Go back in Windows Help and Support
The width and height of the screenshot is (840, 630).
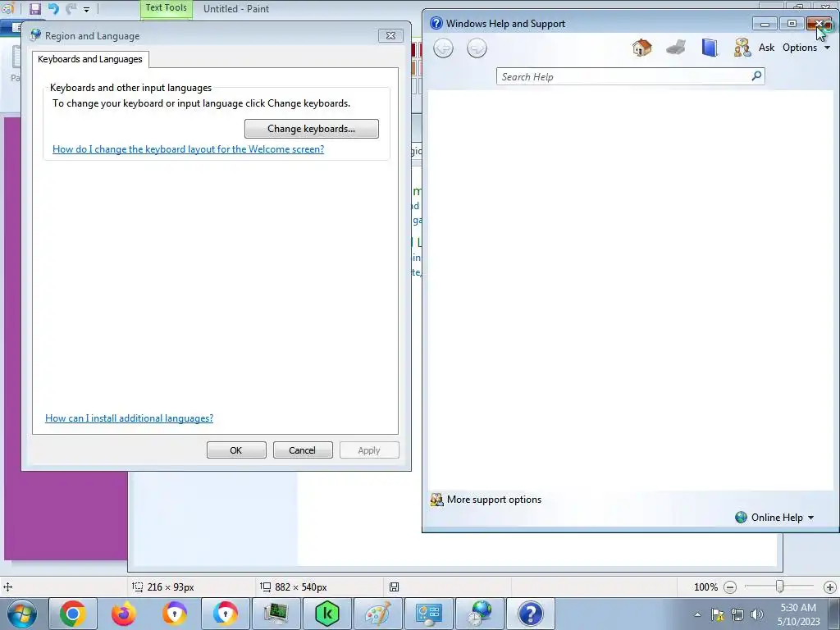pyautogui.click(x=443, y=48)
